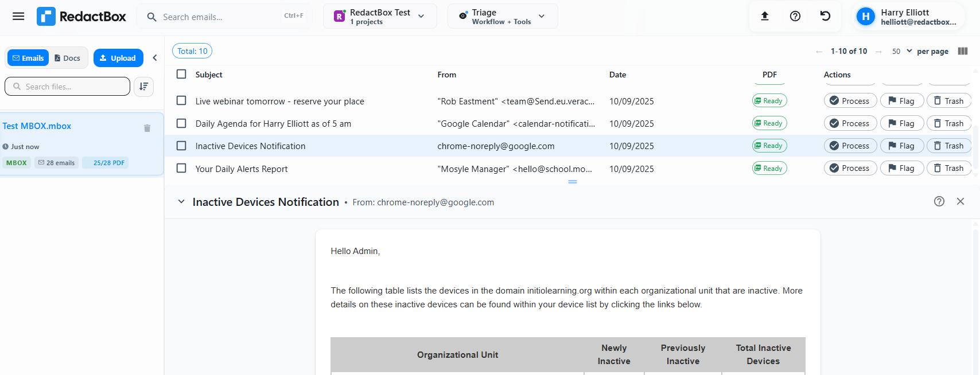Click the Total: 10 badge

(x=192, y=51)
